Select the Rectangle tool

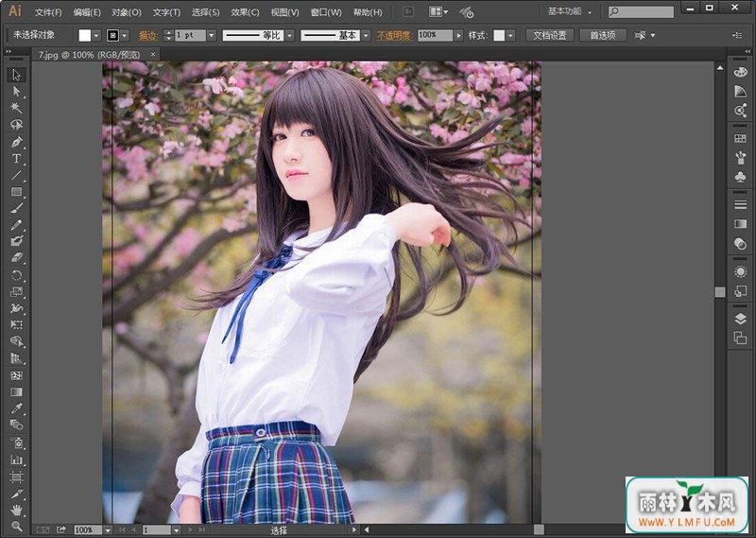[16, 192]
